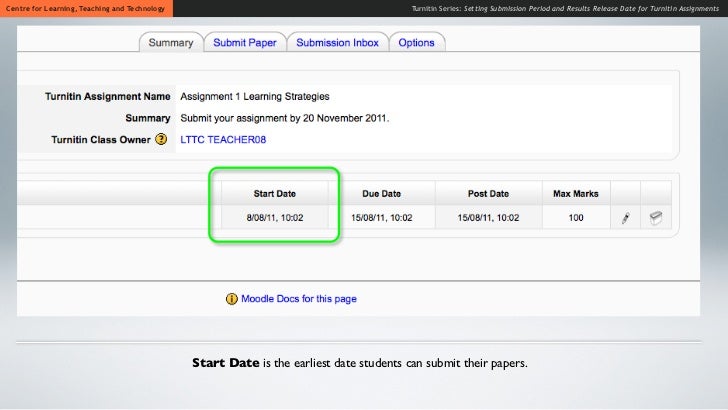Click the Max Marks value 100

coord(576,218)
